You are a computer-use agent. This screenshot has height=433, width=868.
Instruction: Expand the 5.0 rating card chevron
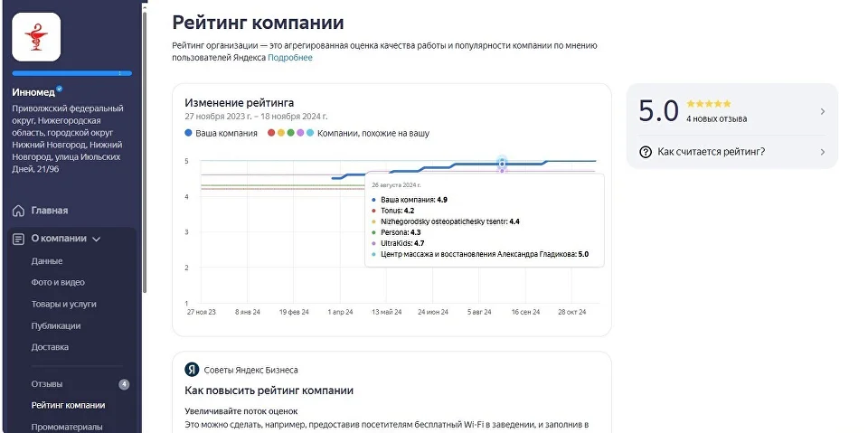tap(822, 111)
